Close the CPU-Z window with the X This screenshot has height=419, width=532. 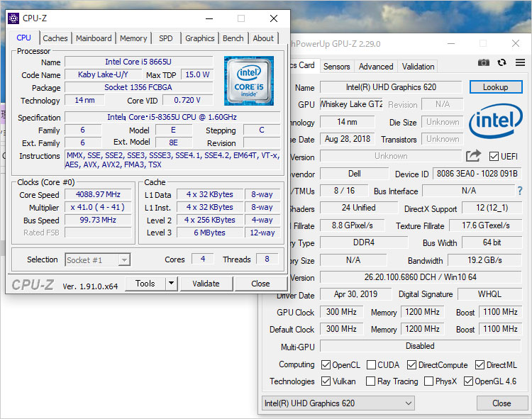274,18
